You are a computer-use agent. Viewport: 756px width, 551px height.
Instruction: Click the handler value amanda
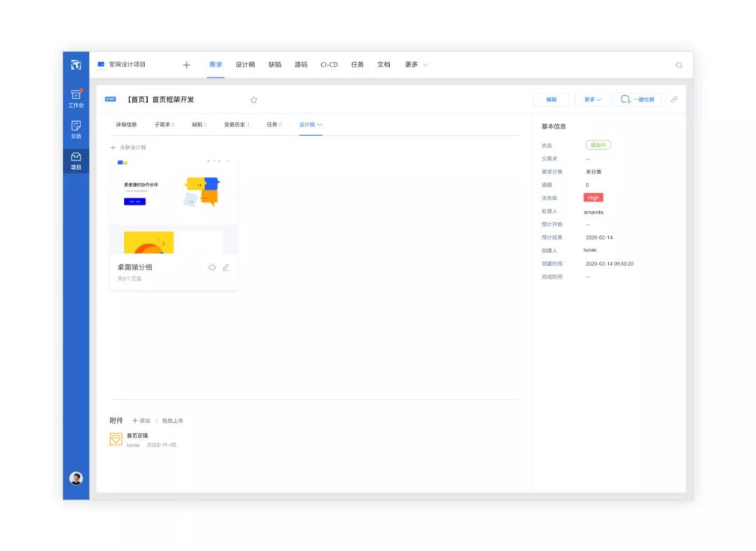(593, 212)
